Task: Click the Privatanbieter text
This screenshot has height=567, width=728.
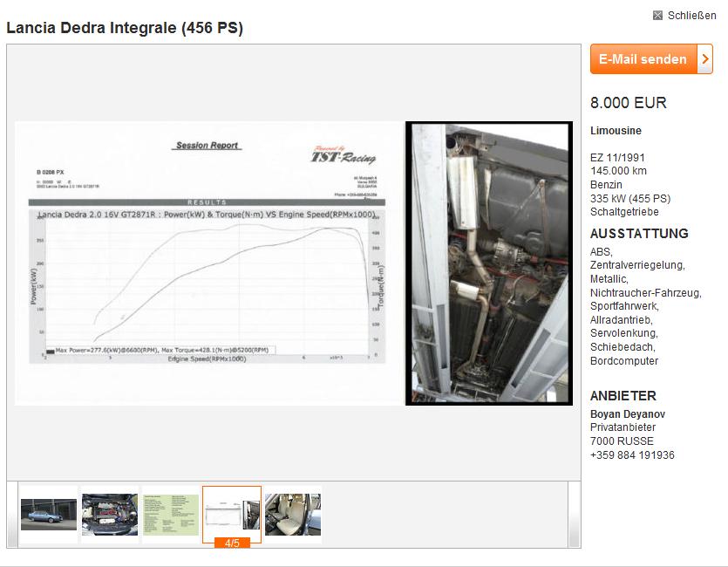Action: tap(623, 427)
